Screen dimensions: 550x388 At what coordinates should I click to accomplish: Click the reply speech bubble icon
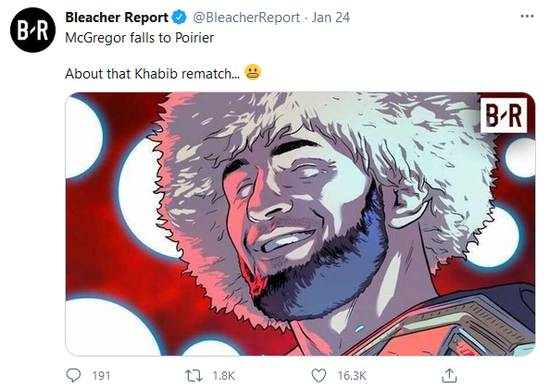[x=73, y=375]
